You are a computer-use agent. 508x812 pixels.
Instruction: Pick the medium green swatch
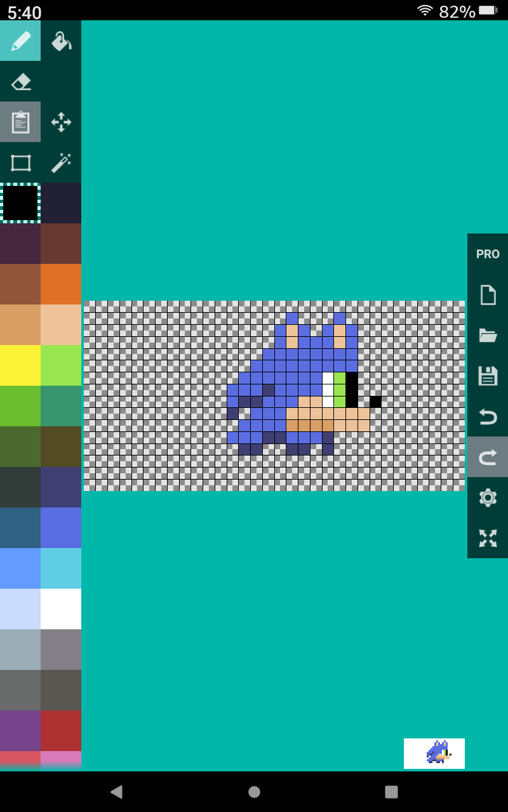[20, 406]
